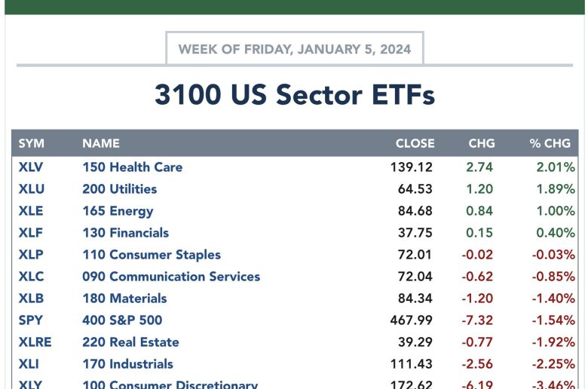Click the XLF ticker symbol
The width and height of the screenshot is (588, 389).
[30, 233]
